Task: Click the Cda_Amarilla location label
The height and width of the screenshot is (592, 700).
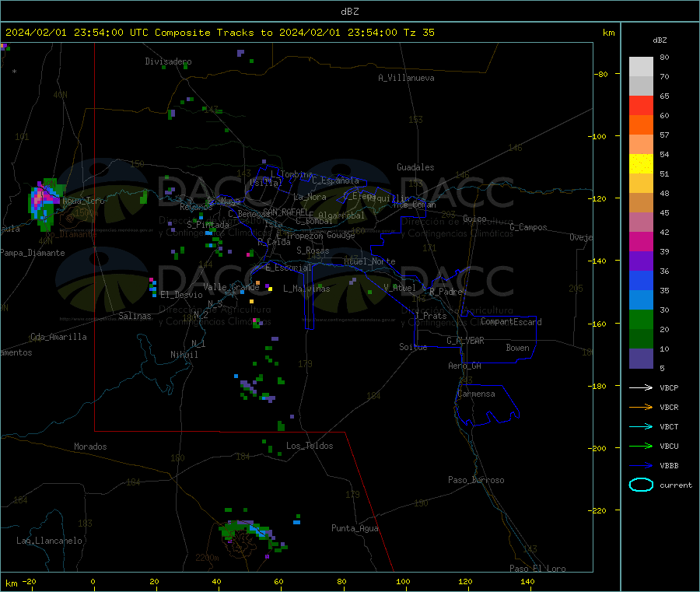Action: click(x=58, y=337)
